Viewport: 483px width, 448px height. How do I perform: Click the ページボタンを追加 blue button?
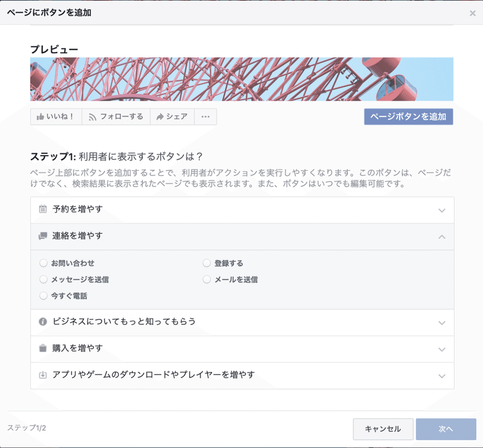[408, 117]
